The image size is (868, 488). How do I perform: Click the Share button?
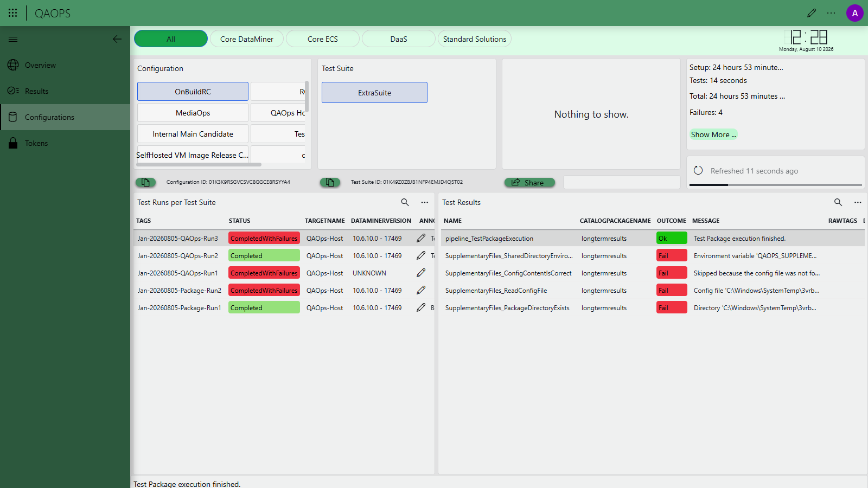pos(529,183)
